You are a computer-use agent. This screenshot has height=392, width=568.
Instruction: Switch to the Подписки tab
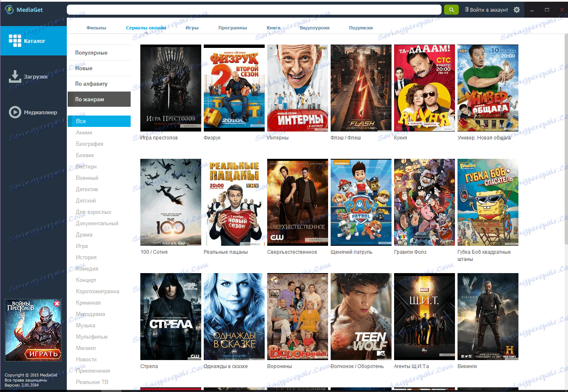coord(361,28)
